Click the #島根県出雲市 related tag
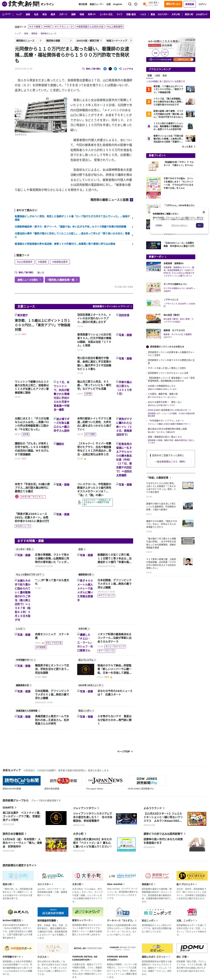 pos(60,262)
